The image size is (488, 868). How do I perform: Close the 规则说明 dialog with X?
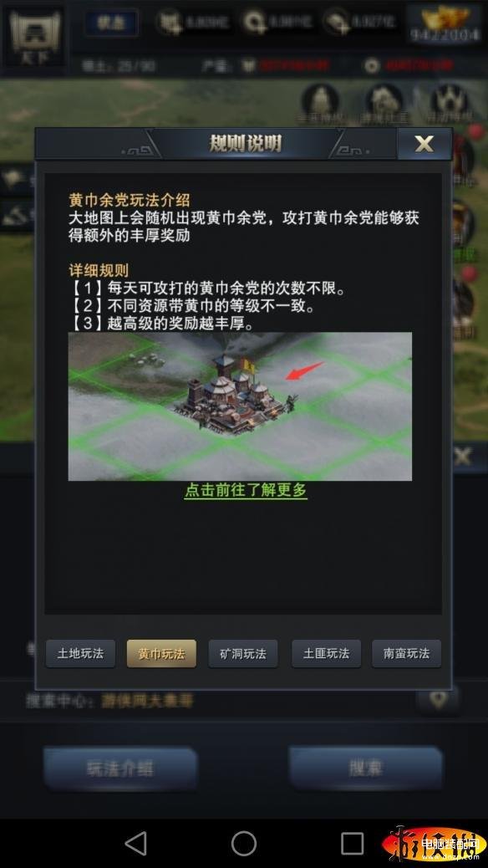coord(424,144)
